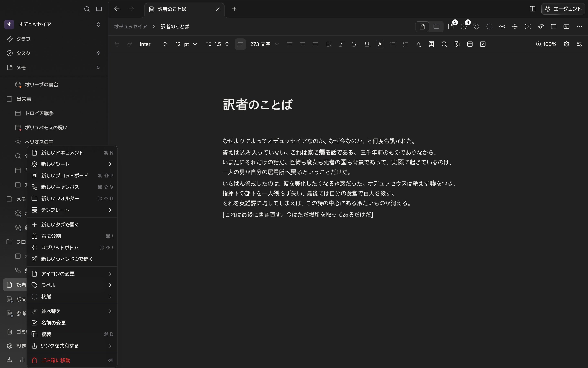588x368 pixels.
Task: Open the link icon in header
Action: [502, 27]
